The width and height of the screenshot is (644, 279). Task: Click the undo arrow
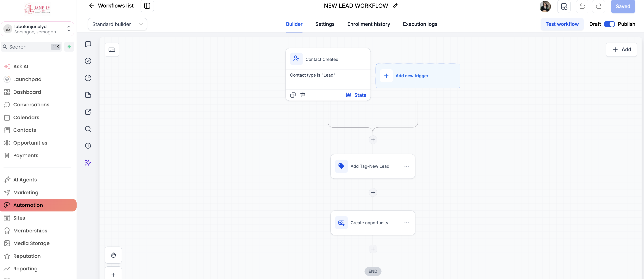[582, 6]
